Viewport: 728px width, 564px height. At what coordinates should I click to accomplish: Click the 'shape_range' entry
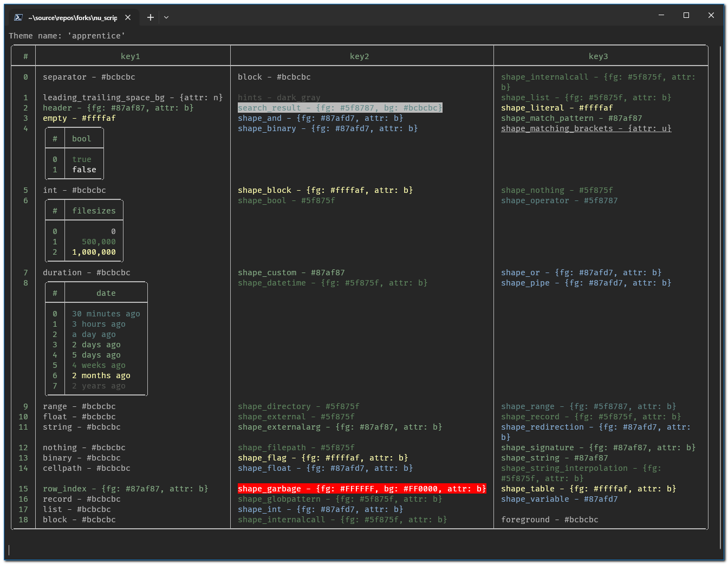(589, 406)
